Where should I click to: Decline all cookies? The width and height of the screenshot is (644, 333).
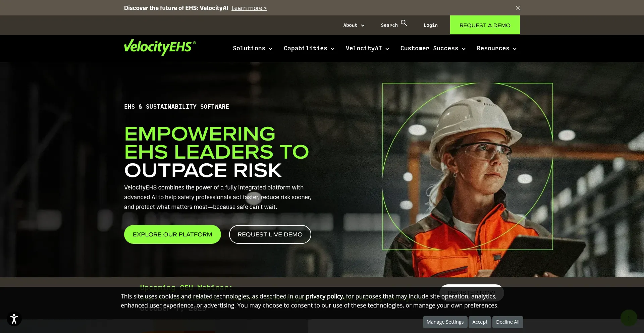507,322
